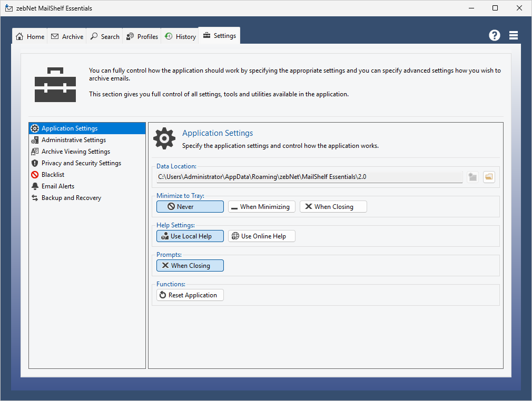Viewport: 532px width, 401px height.
Task: Click the help question mark icon
Action: (494, 35)
